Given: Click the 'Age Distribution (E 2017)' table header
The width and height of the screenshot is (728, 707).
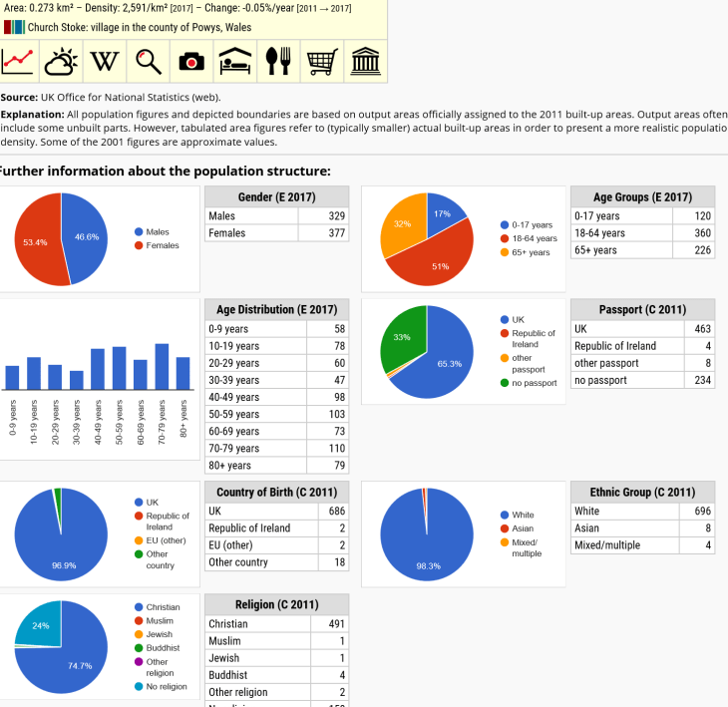Looking at the screenshot, I should click(278, 310).
